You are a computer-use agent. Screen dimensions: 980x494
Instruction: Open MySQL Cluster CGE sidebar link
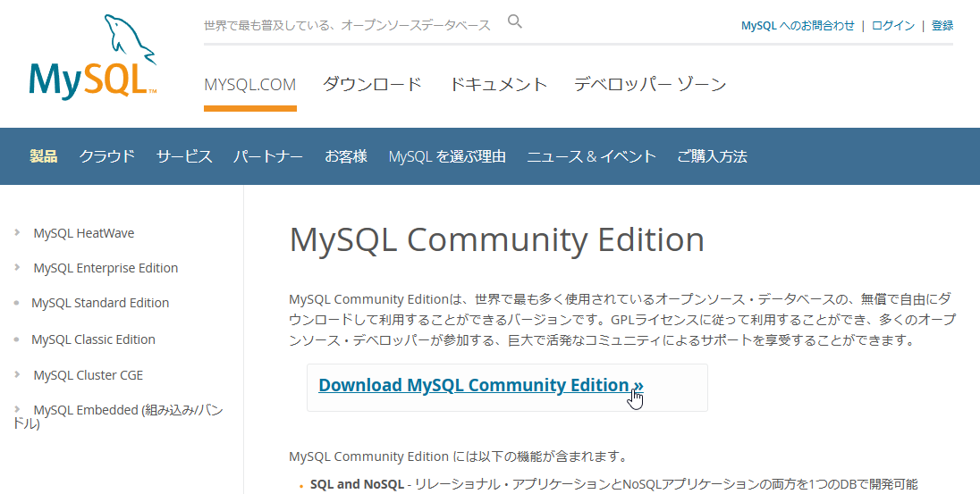[89, 375]
